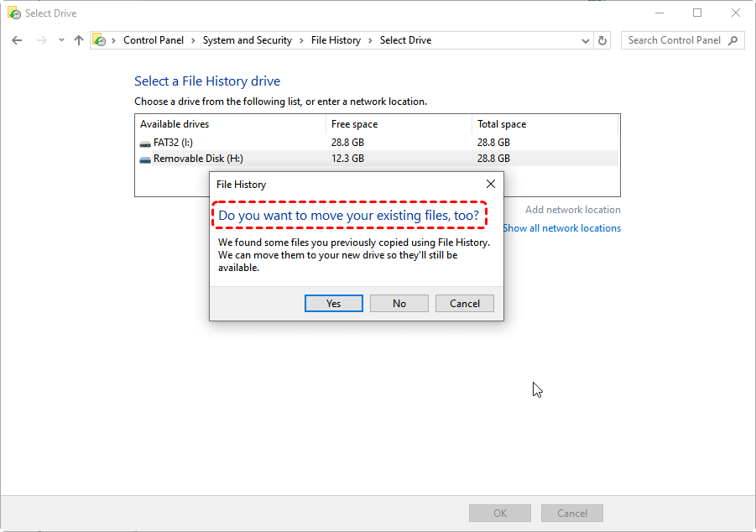Click the File History address bar icon
This screenshot has height=532, width=756.
coord(99,40)
